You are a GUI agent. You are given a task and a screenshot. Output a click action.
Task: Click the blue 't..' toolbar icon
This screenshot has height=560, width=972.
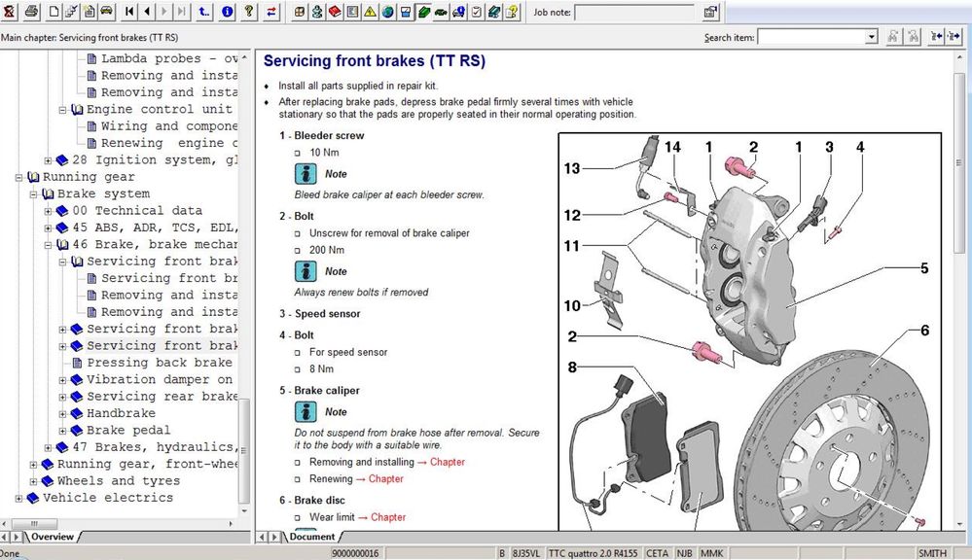coord(204,11)
